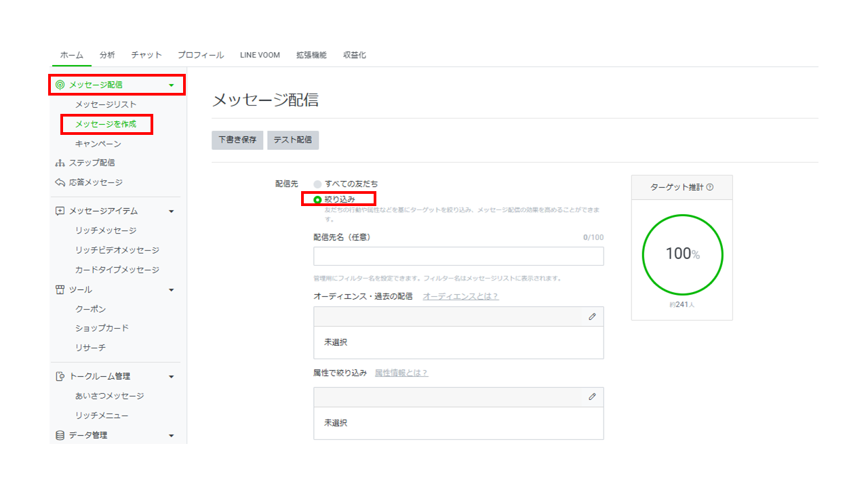
Task: Click the Message items plus-box icon
Action: point(60,211)
